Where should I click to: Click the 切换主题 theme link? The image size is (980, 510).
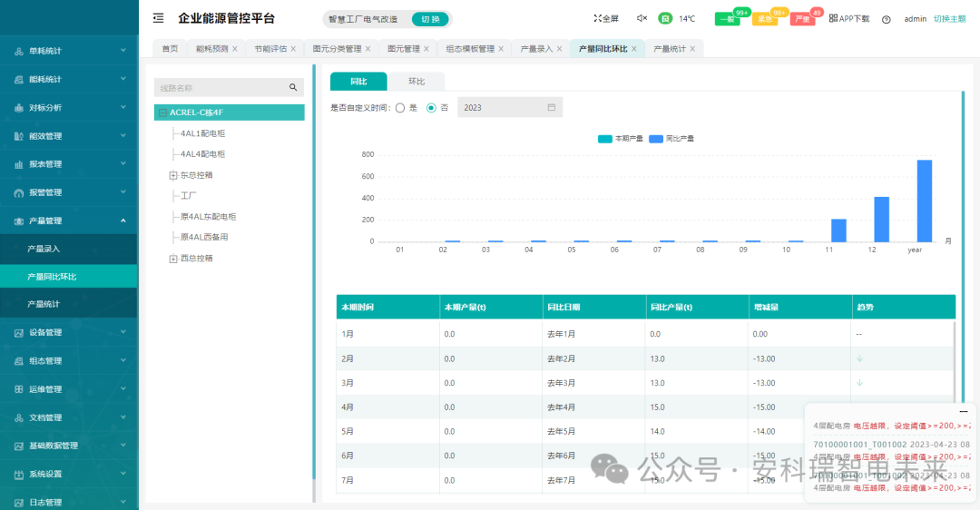point(949,19)
